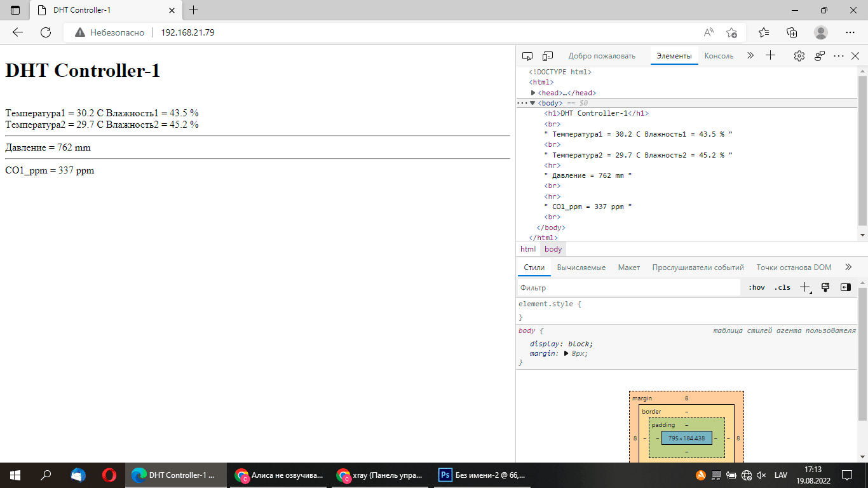Click the inspect element picker icon

tap(527, 56)
